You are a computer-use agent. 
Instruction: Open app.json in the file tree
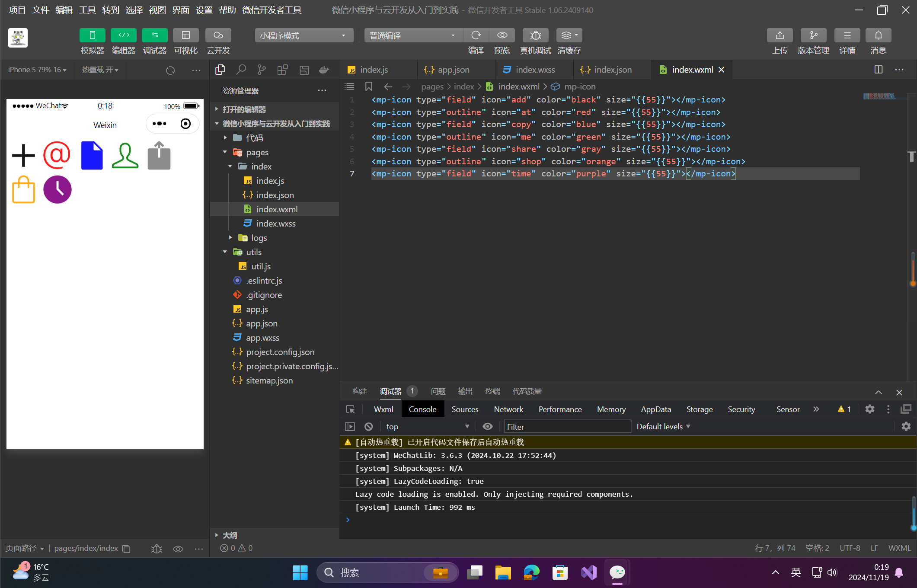point(261,323)
